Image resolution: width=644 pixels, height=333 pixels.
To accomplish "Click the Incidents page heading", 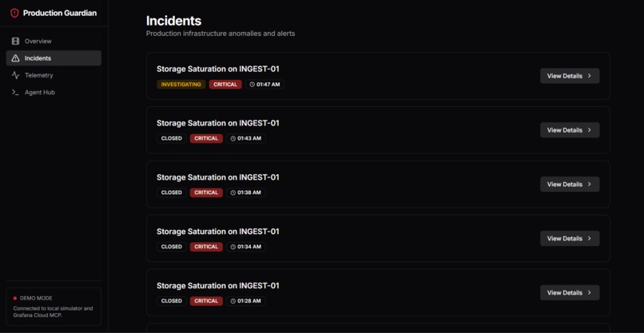I will pyautogui.click(x=173, y=21).
